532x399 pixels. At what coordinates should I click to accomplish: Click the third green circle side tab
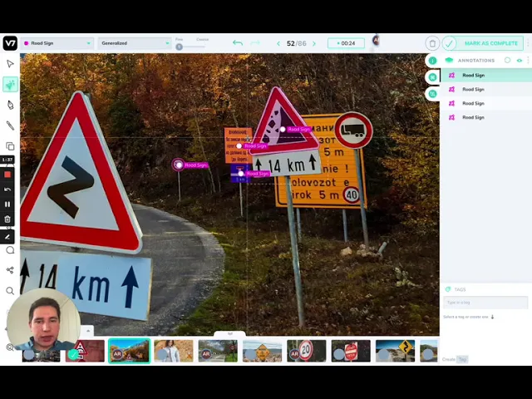click(x=432, y=93)
